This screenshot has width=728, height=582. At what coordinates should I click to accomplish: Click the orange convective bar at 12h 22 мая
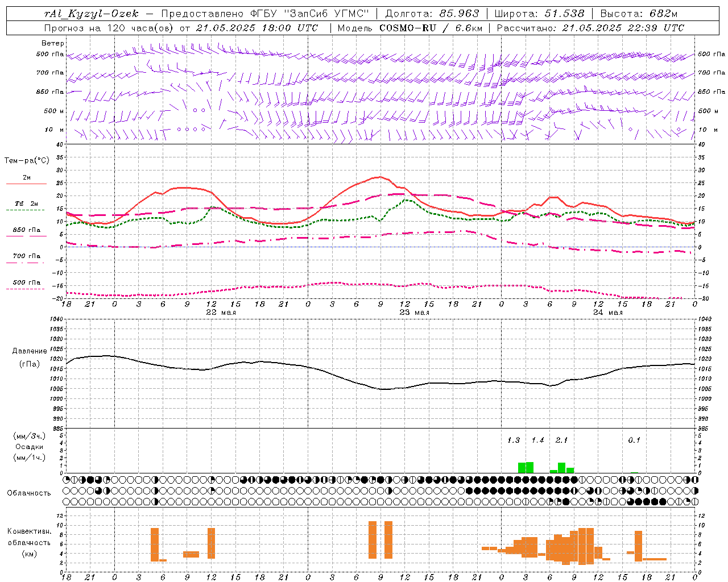click(x=212, y=543)
